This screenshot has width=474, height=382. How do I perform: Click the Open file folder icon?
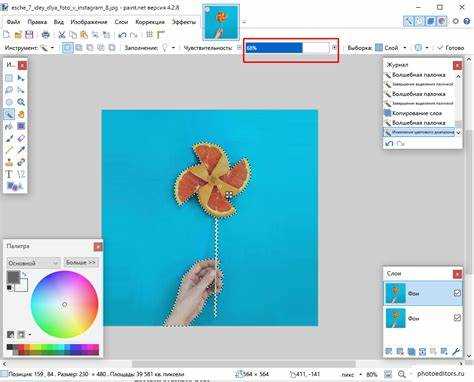[x=18, y=34]
